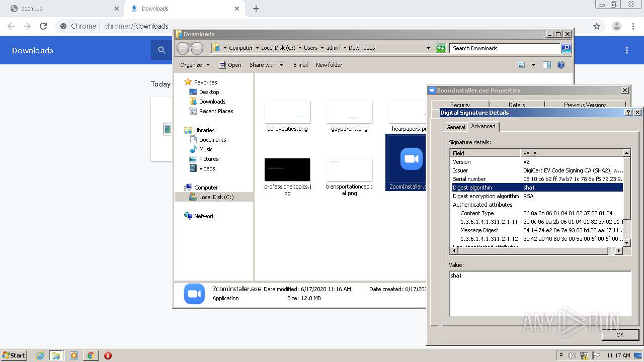This screenshot has width=644, height=362.
Task: Open the Downloads page three-dot menu
Action: pyautogui.click(x=627, y=50)
